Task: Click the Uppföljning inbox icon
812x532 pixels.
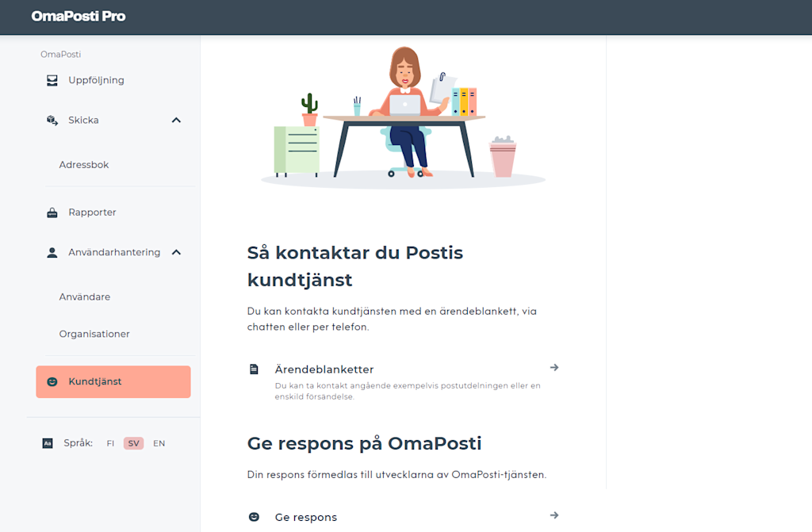Action: 52,80
